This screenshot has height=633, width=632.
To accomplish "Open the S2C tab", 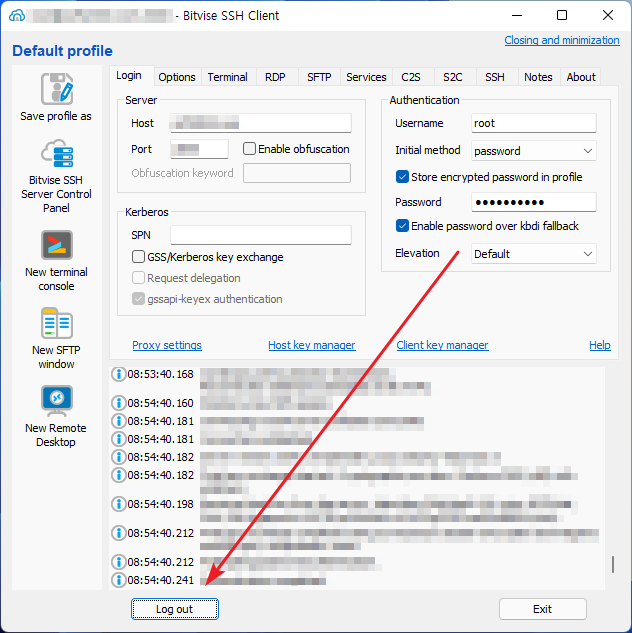I will coord(453,77).
